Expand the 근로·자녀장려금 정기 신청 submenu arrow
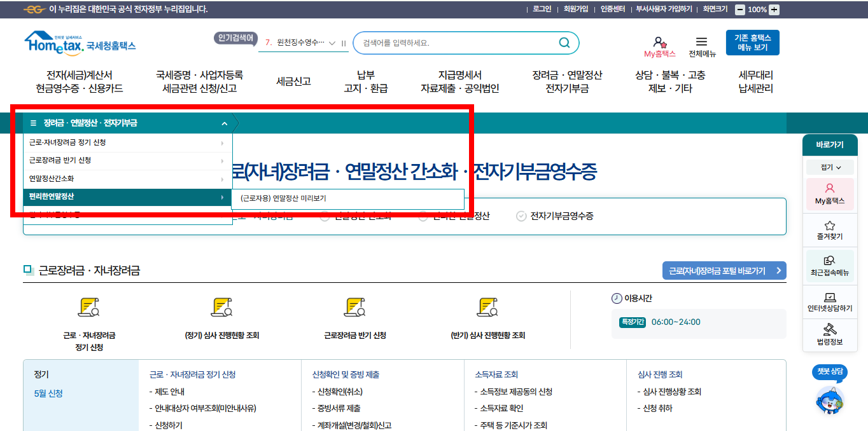 tap(223, 144)
